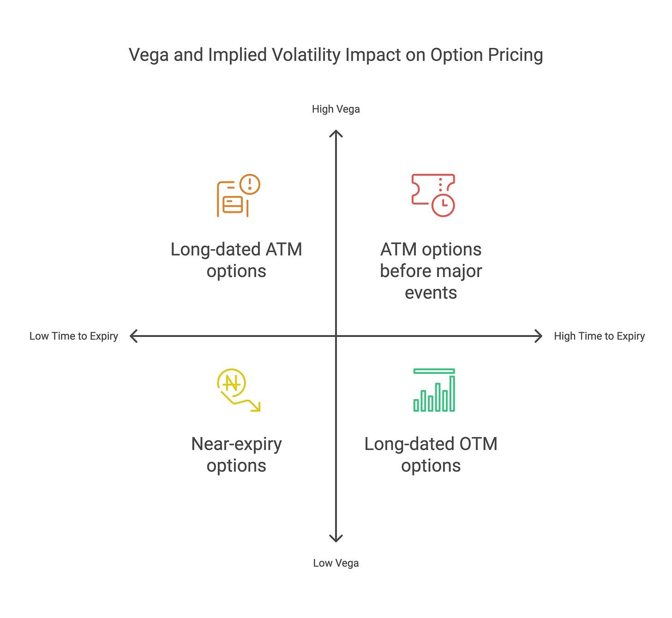672x618 pixels.
Task: Click the downward arrowhead near Low Vega
Action: point(336,538)
